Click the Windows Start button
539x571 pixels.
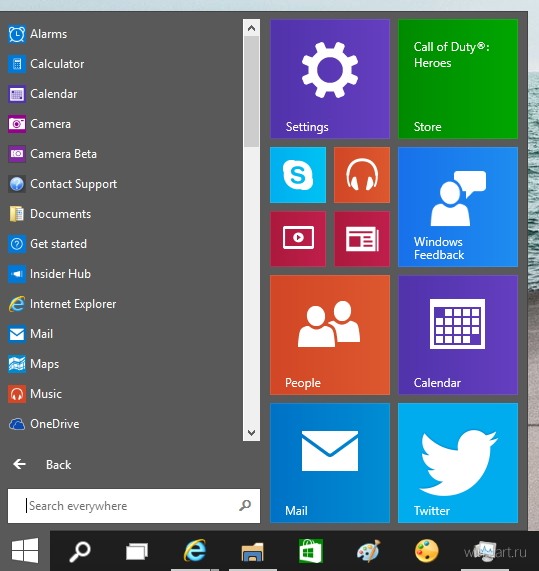point(25,551)
